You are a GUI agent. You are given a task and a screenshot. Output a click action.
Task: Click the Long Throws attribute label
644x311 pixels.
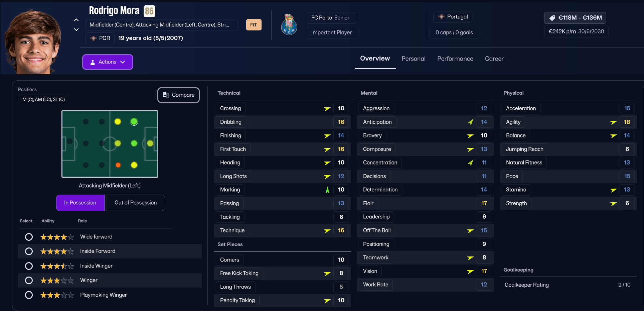(x=235, y=287)
